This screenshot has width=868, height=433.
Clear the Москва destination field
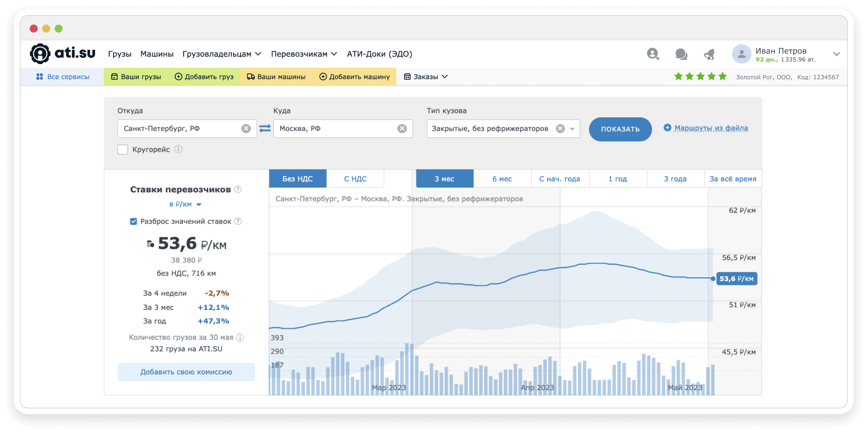[x=402, y=129]
